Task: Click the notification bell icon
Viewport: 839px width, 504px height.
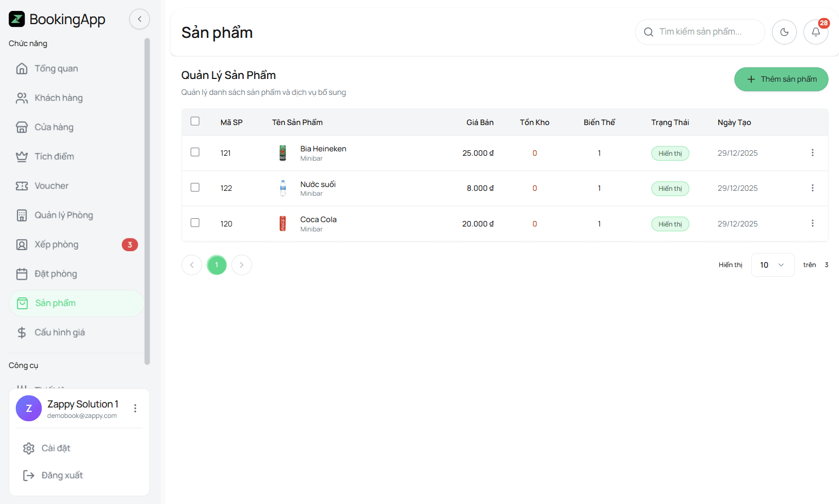Action: tap(815, 32)
